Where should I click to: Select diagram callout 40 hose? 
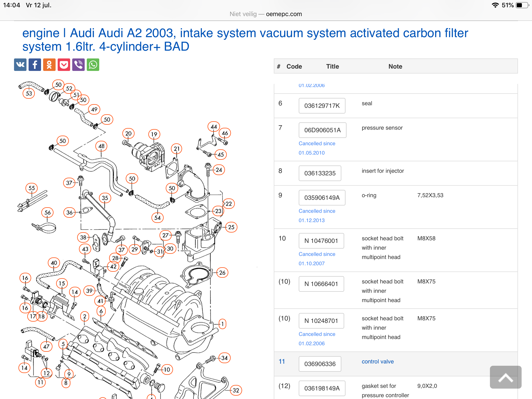click(54, 263)
